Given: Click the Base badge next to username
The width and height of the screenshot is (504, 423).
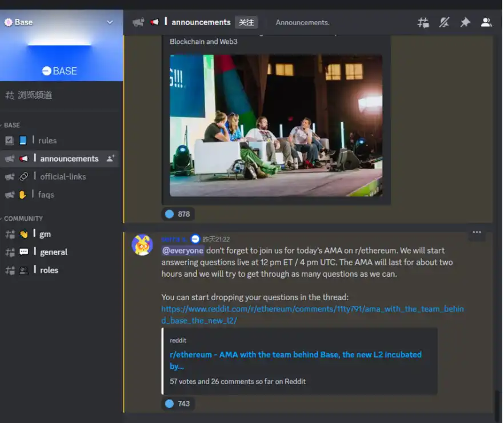Looking at the screenshot, I should [195, 239].
